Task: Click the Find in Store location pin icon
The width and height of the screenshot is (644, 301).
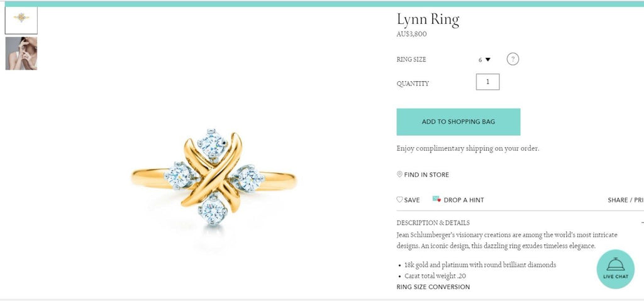Action: click(399, 175)
